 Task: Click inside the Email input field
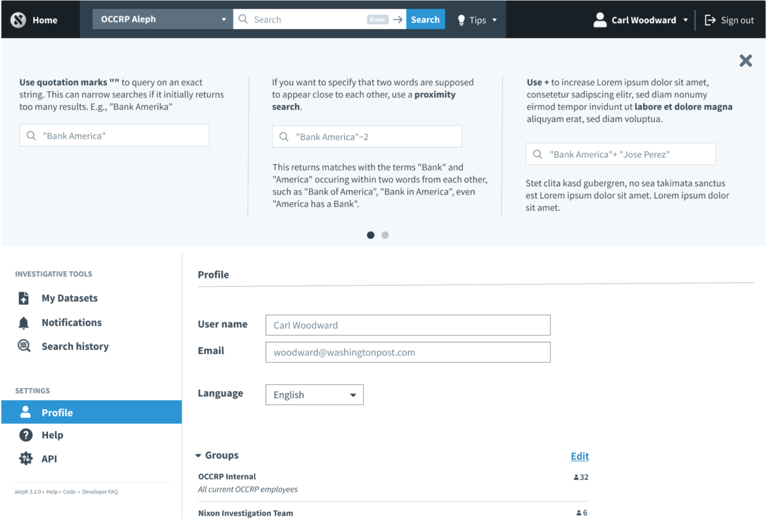pos(408,352)
